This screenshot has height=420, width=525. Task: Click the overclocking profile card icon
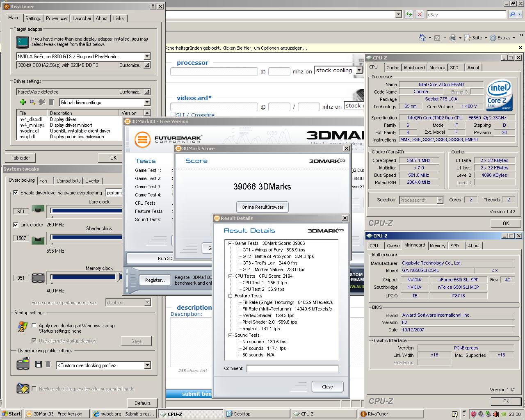pyautogui.click(x=23, y=363)
